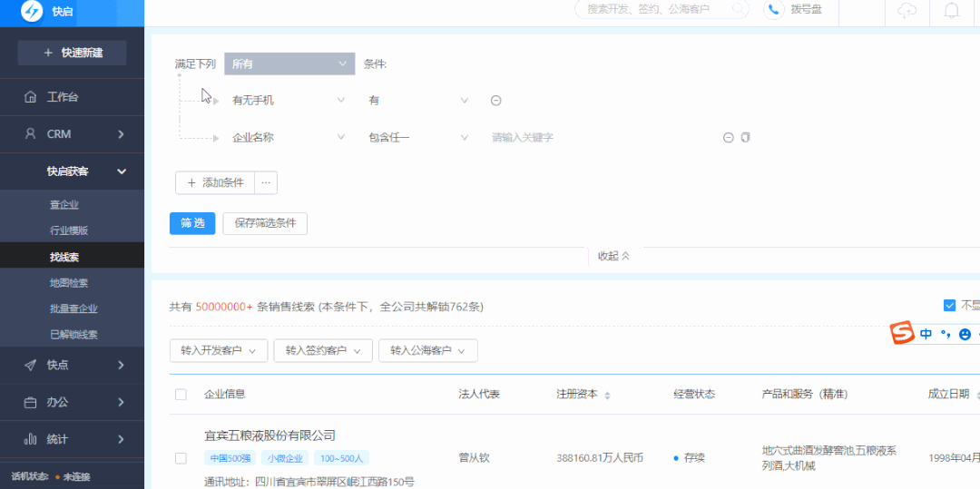The image size is (980, 489).
Task: Open the 包含任一 operator dropdown
Action: point(418,137)
